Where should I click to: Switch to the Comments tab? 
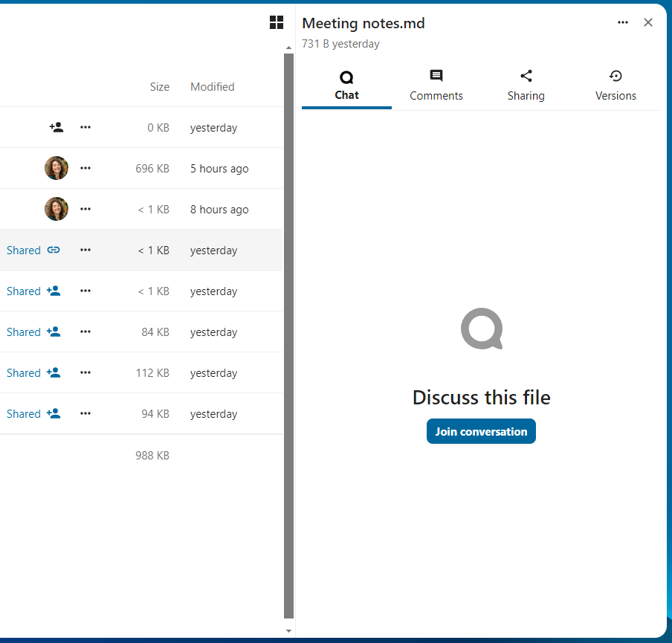[436, 86]
